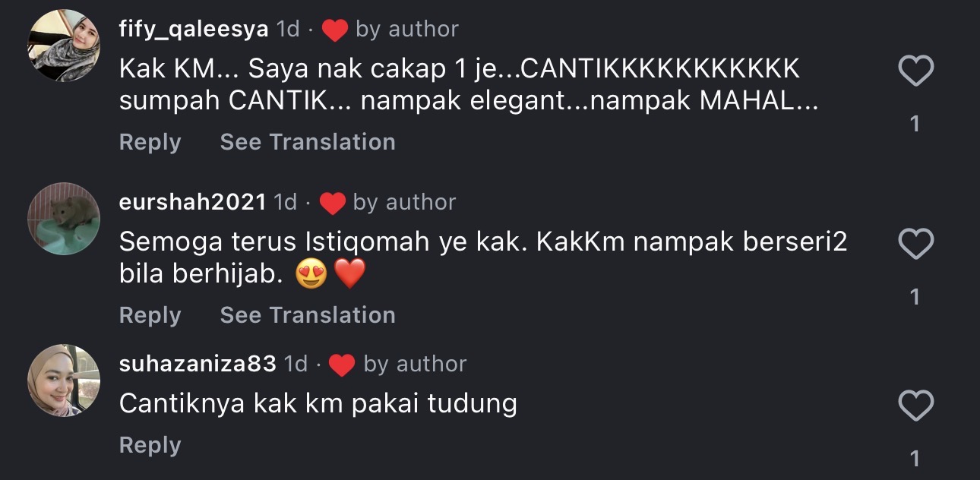Click the eurshah2021 username

click(x=193, y=203)
